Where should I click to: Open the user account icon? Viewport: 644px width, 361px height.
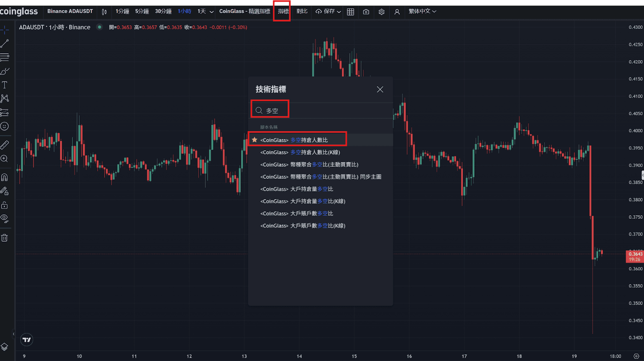[397, 12]
